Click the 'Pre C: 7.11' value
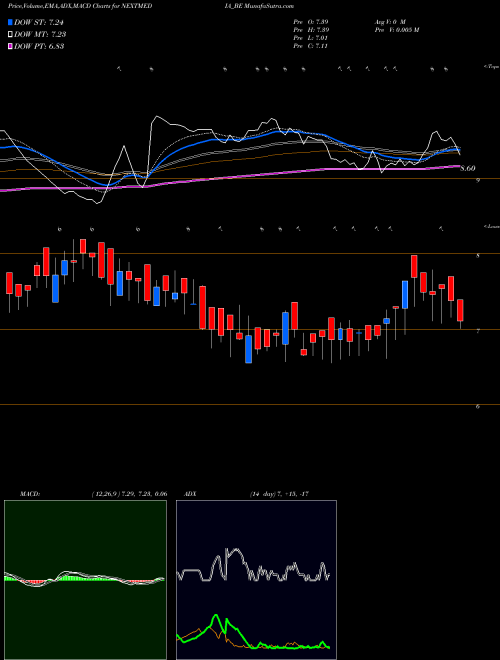 [x=311, y=45]
